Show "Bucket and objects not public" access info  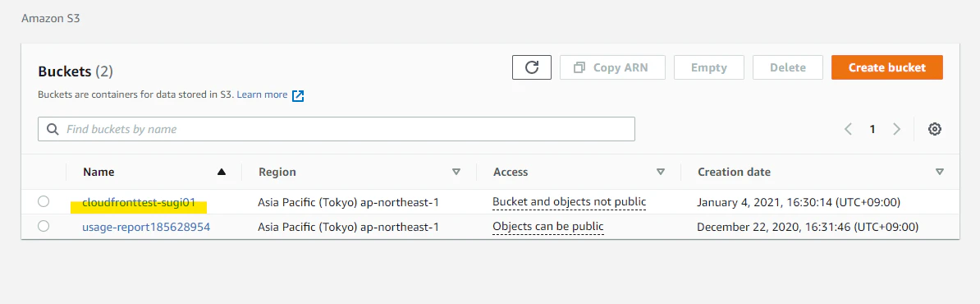tap(569, 202)
